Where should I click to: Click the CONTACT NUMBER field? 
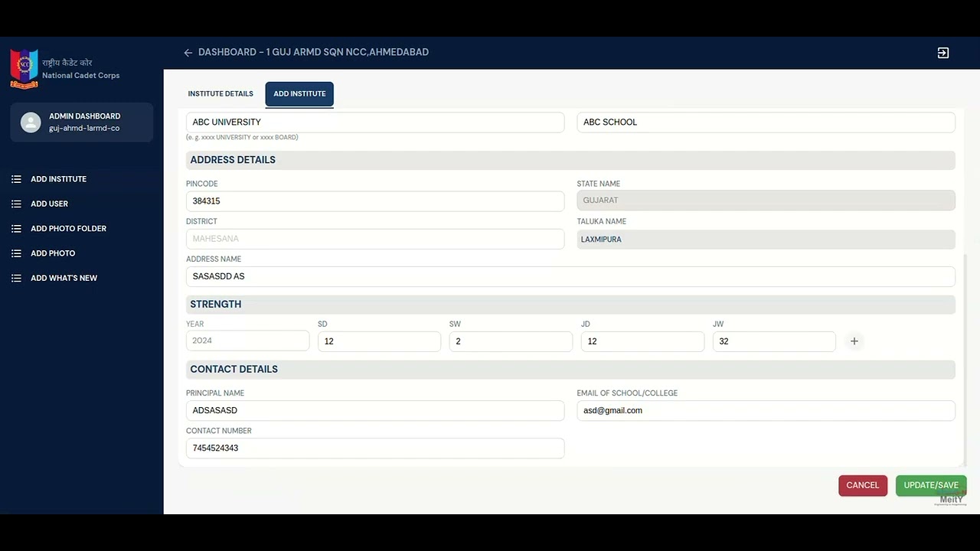coord(375,448)
